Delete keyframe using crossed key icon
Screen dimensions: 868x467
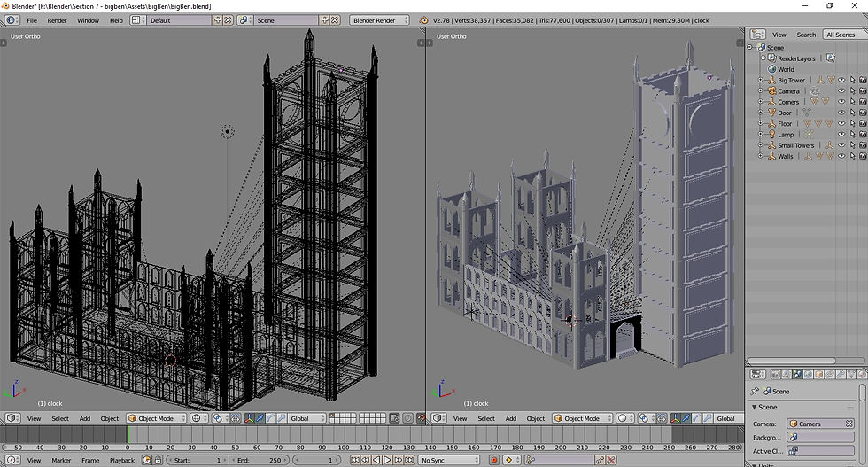point(610,460)
